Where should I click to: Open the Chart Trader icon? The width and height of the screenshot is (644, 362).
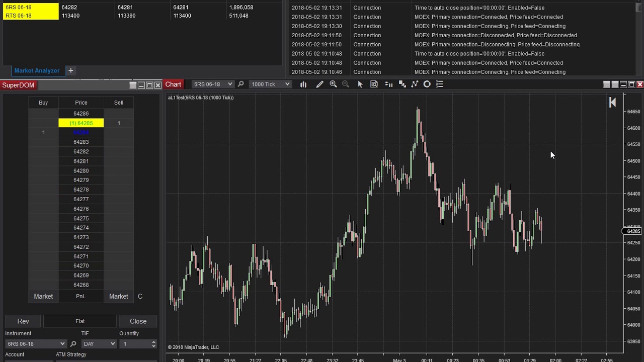389,84
